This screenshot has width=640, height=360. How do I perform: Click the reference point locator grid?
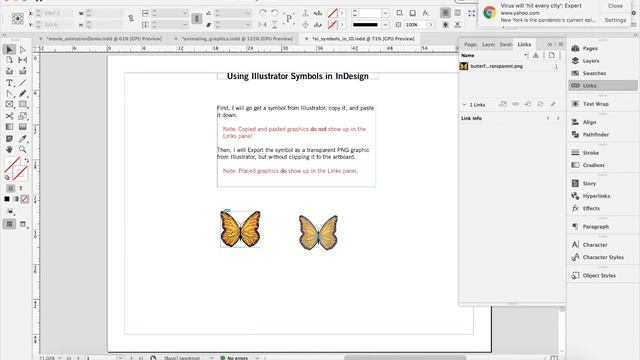click(x=18, y=18)
